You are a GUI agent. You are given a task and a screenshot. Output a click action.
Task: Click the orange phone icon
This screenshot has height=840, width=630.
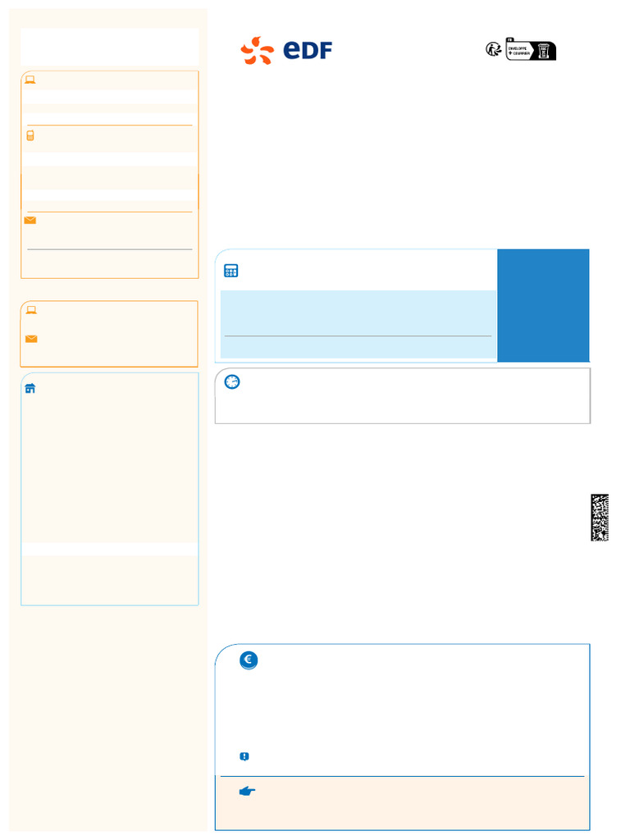pyautogui.click(x=30, y=136)
